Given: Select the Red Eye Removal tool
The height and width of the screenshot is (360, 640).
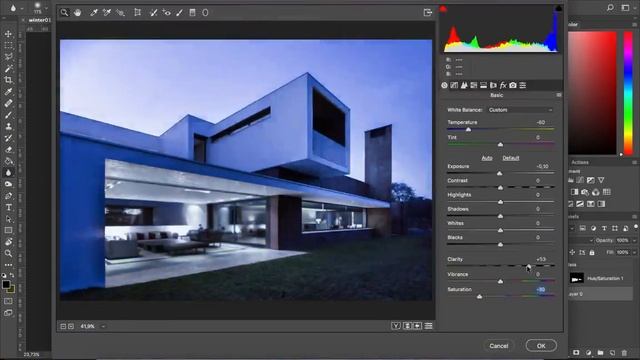Looking at the screenshot, I should tap(167, 13).
